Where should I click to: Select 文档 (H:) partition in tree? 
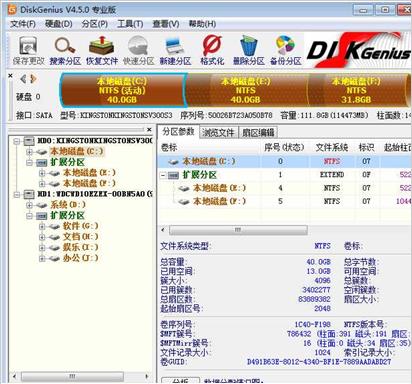(x=80, y=237)
